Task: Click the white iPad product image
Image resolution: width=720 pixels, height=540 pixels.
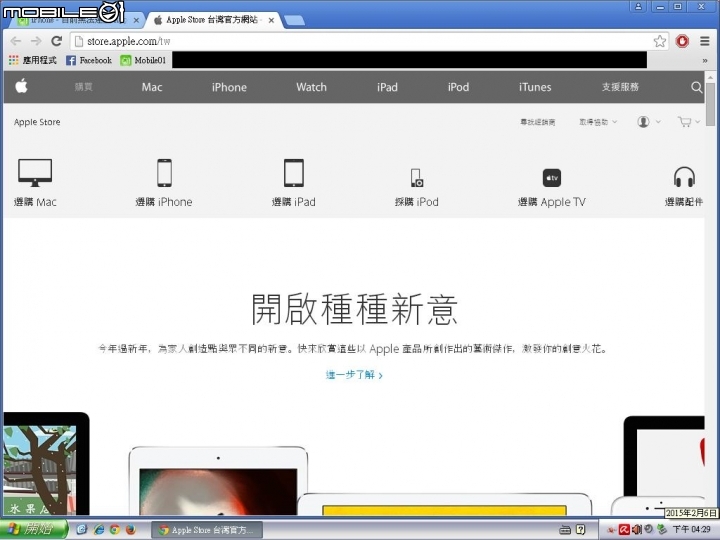Action: [218, 481]
